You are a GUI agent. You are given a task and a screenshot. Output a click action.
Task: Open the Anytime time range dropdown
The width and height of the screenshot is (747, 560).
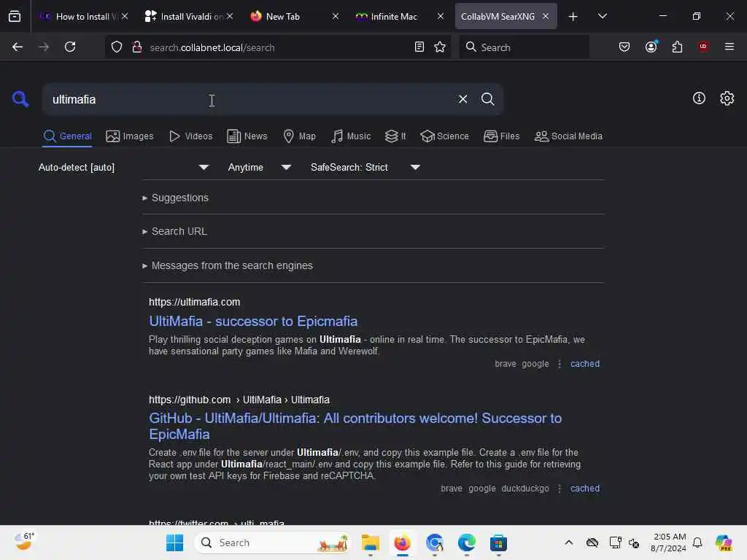pos(259,167)
